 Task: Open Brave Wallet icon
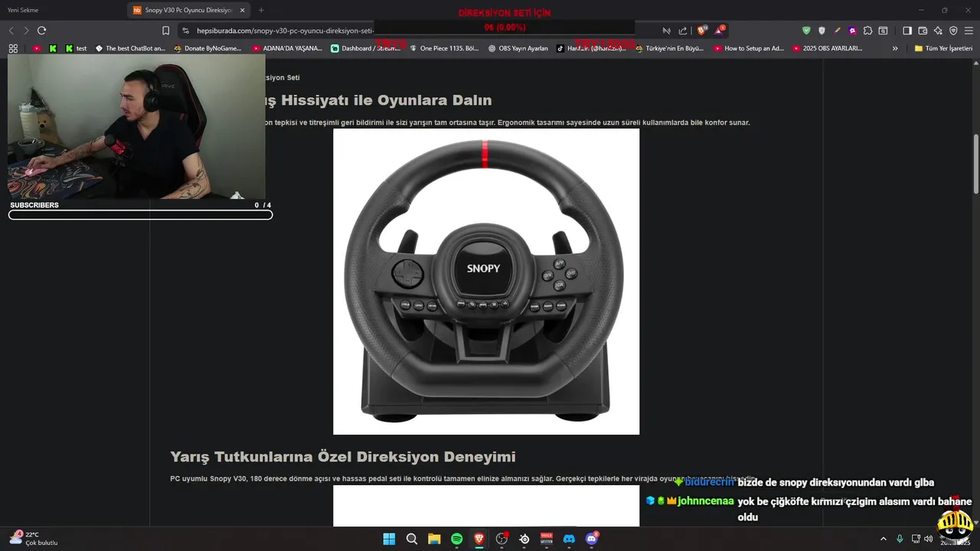click(x=923, y=31)
